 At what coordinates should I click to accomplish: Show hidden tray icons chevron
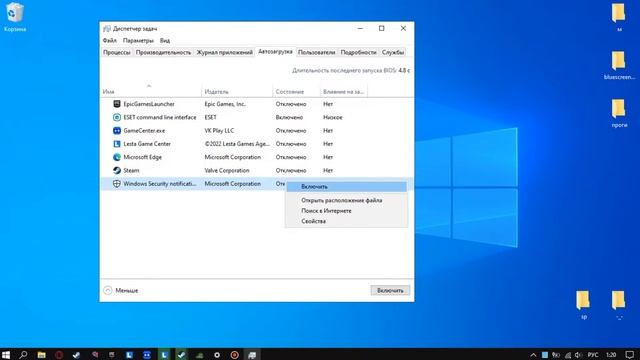coord(533,355)
